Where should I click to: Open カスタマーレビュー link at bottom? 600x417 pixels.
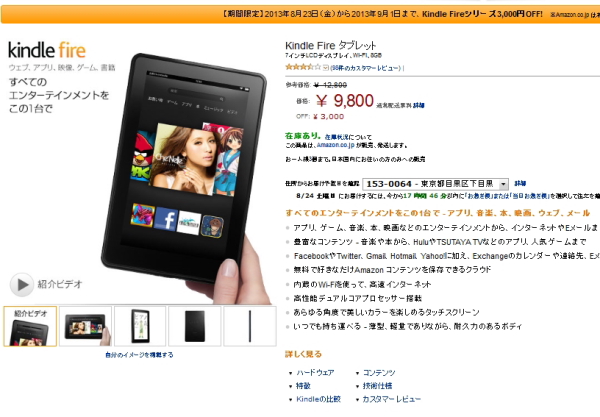point(391,399)
